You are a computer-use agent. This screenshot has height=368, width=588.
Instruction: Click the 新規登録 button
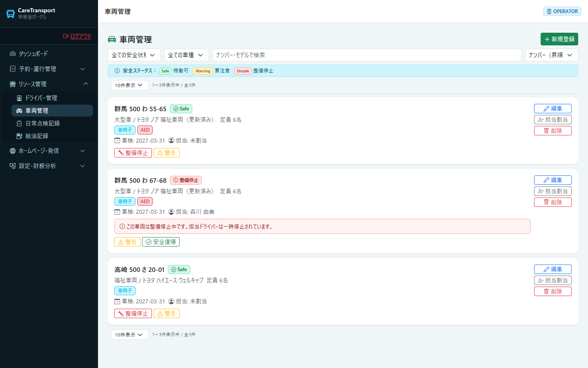[559, 39]
